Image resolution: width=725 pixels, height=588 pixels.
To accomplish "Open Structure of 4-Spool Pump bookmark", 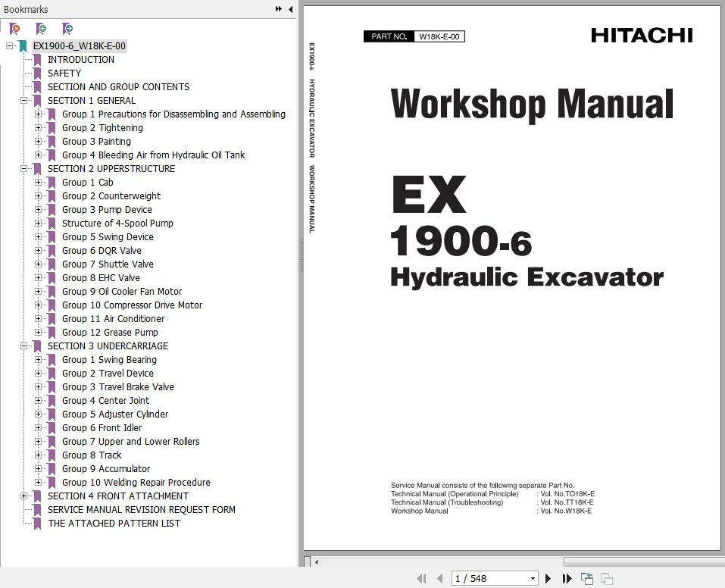I will pos(118,224).
